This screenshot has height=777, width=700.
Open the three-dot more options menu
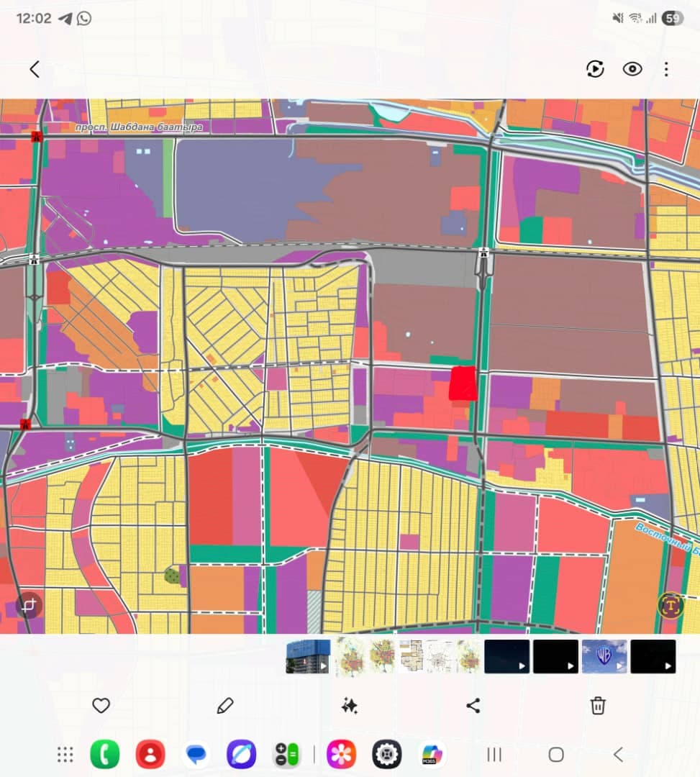[x=666, y=69]
